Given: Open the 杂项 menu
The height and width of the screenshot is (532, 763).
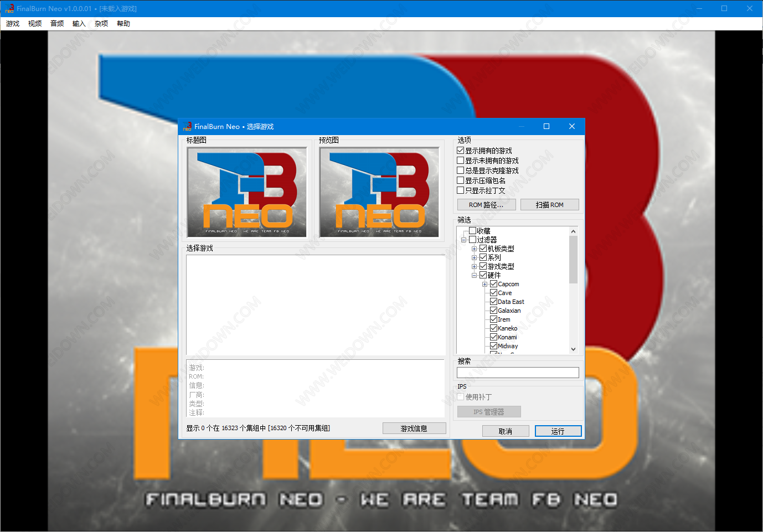Looking at the screenshot, I should tap(101, 24).
